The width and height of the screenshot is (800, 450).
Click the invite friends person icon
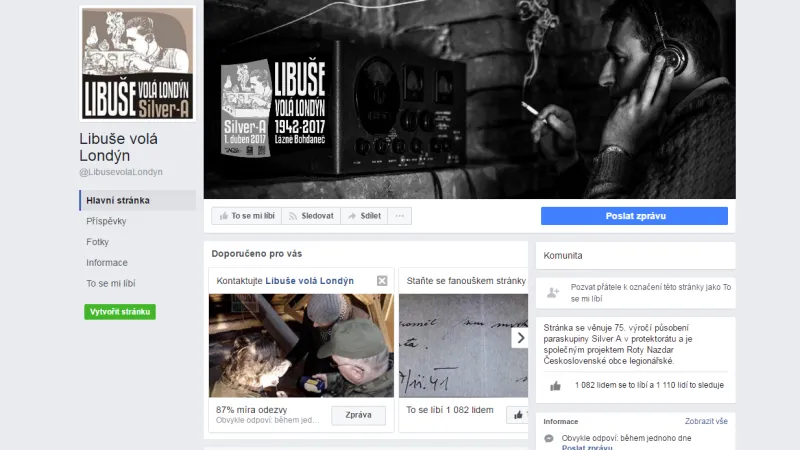[x=553, y=293]
